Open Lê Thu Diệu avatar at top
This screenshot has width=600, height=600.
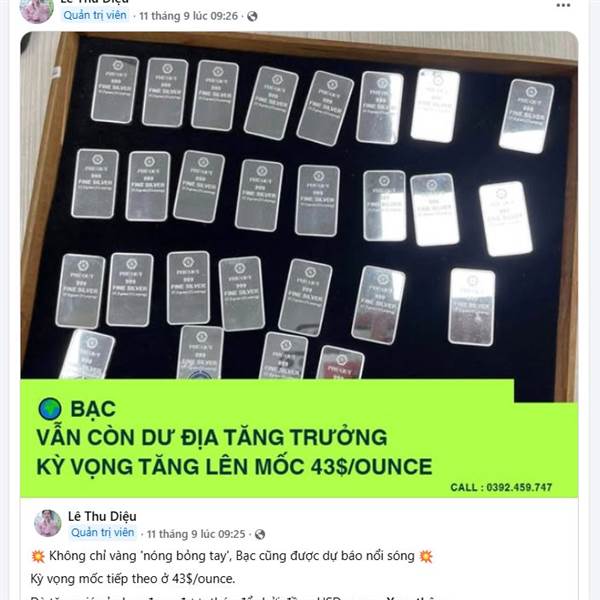pos(37,9)
